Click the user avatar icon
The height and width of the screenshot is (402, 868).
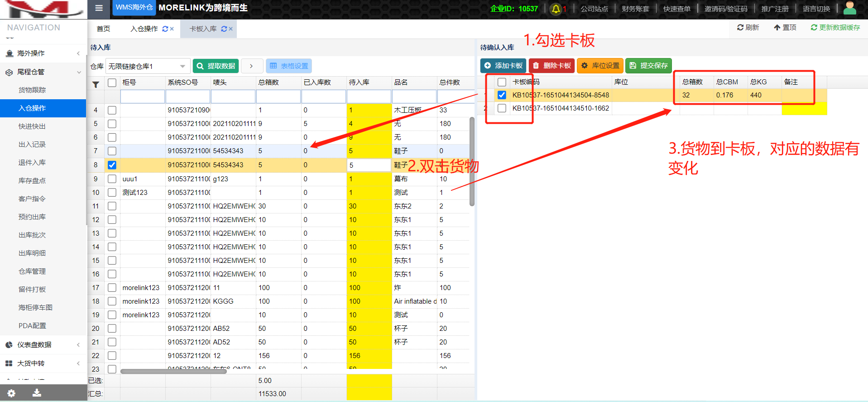[x=849, y=9]
